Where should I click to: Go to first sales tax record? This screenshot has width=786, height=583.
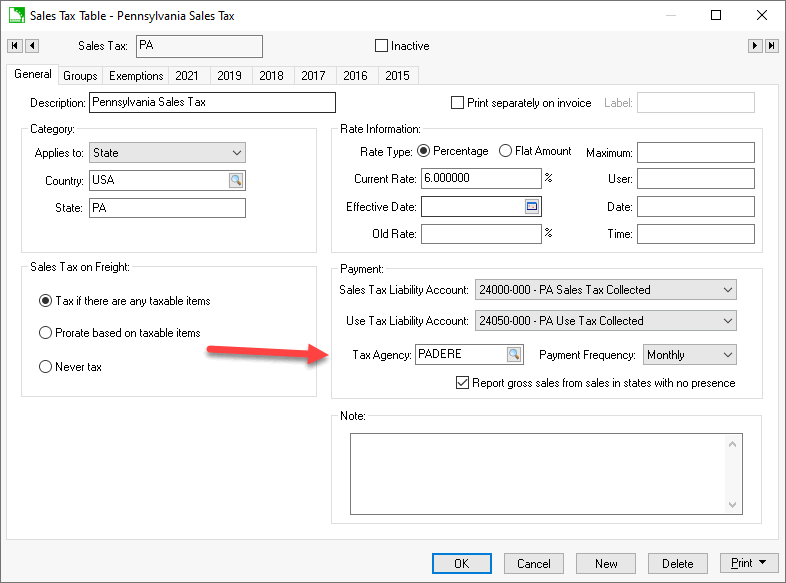click(15, 46)
